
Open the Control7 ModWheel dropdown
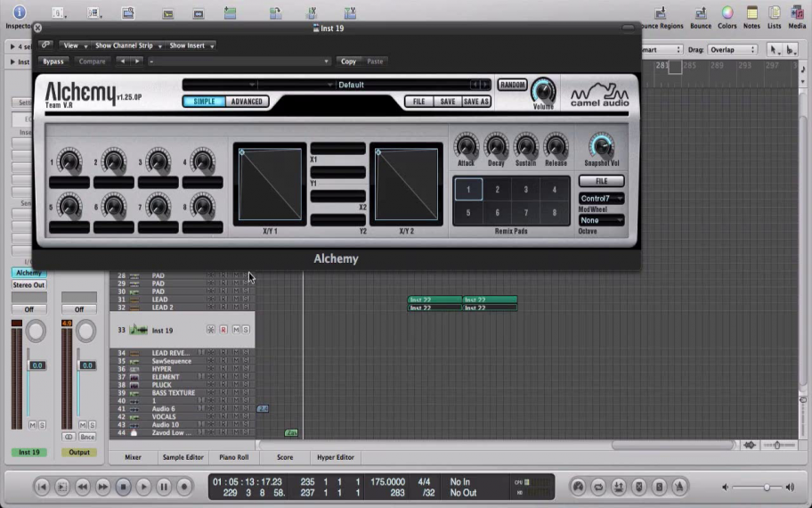tap(601, 199)
